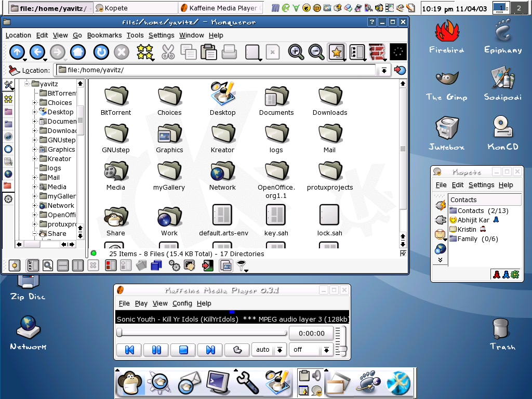532x399 pixels.
Task: Toggle the sidebar bookmarks stars tab
Action: coord(8,99)
